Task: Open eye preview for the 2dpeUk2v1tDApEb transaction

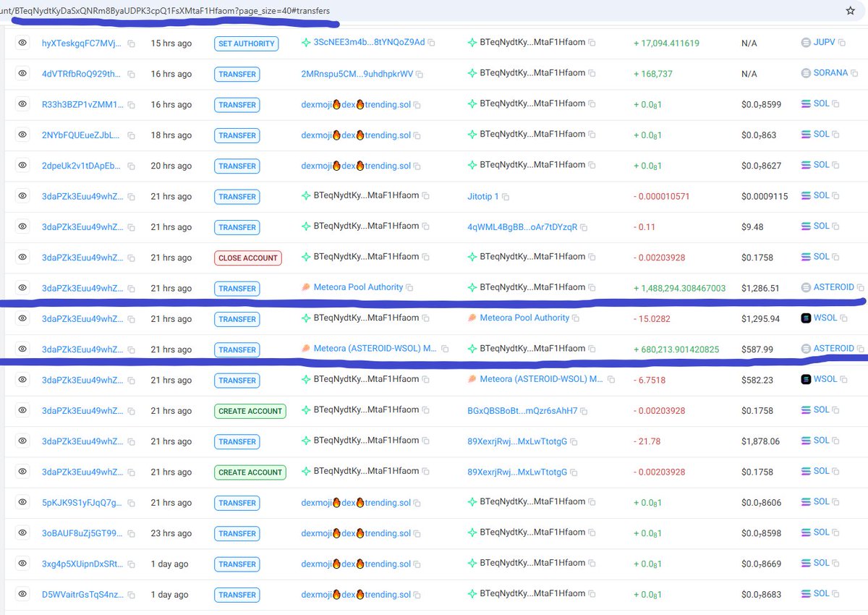Action: tap(22, 166)
